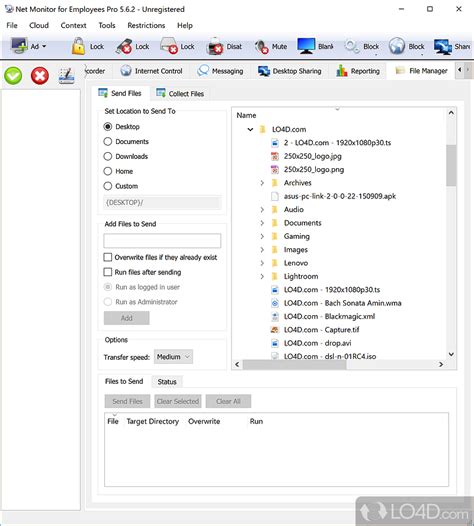474x526 pixels.
Task: Switch to the Desktop Sharing tab
Action: click(290, 71)
